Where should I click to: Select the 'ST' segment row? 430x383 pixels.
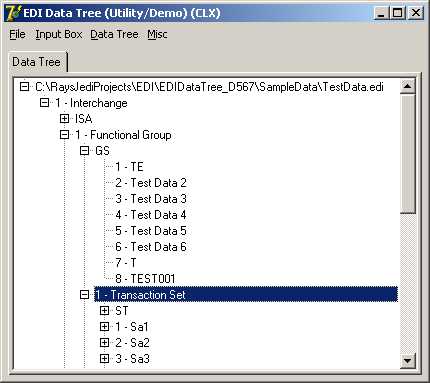coord(122,311)
